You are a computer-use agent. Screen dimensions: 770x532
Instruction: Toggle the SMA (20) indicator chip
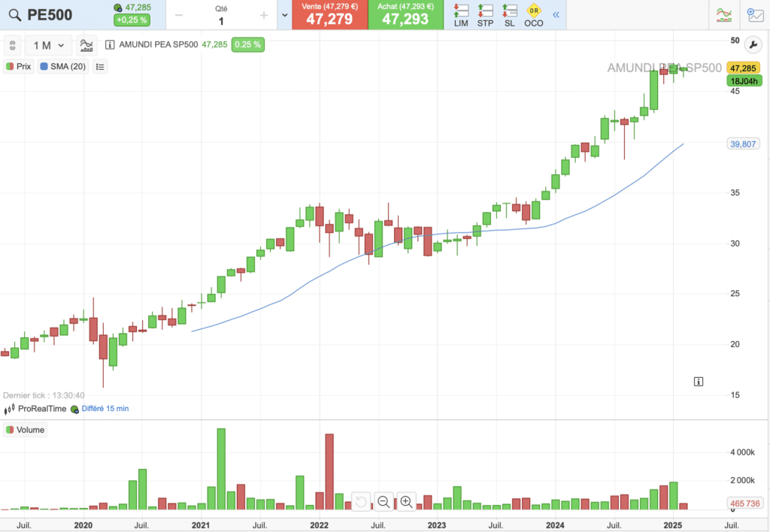point(63,66)
